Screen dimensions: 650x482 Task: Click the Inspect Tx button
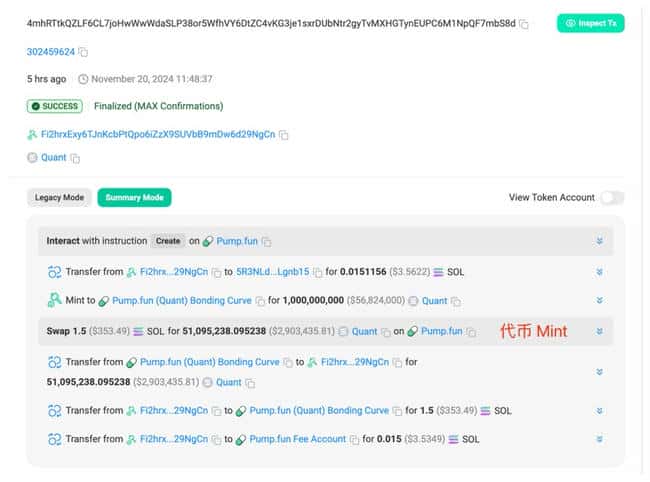coord(590,23)
